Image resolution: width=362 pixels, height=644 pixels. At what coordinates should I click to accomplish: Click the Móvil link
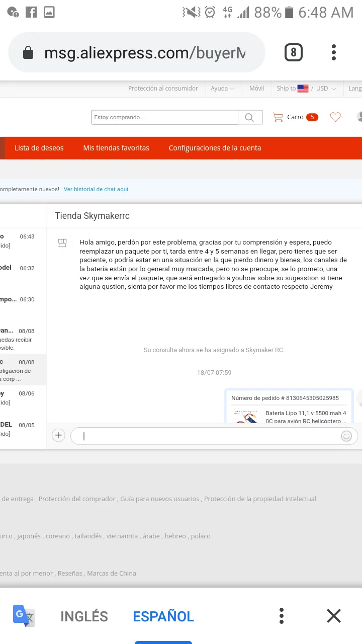tap(256, 89)
